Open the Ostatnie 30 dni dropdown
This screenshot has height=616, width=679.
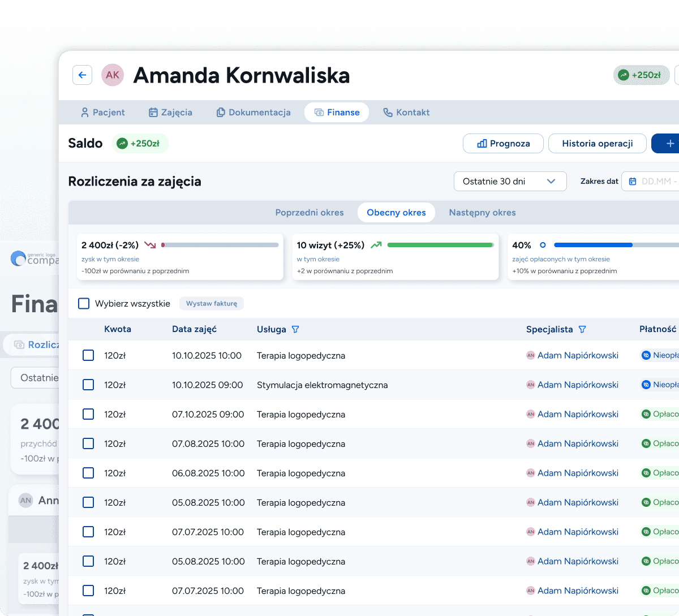pyautogui.click(x=510, y=182)
